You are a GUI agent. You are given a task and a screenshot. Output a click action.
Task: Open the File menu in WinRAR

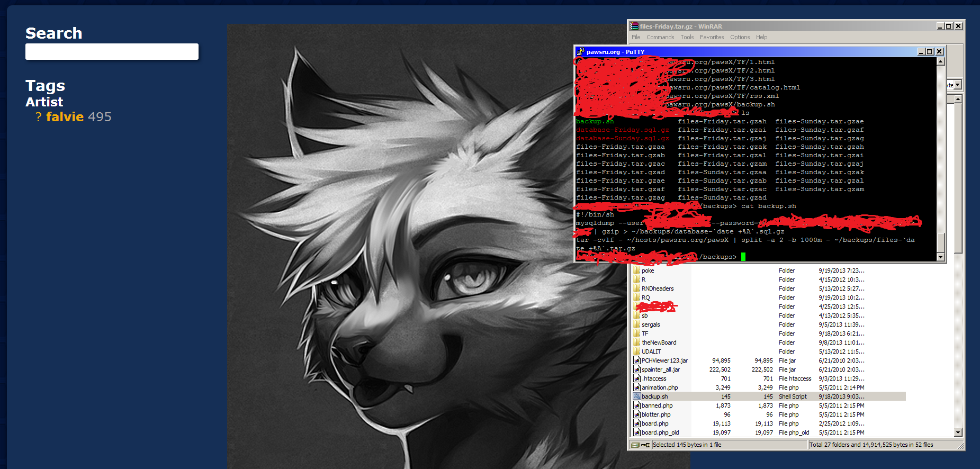[636, 37]
